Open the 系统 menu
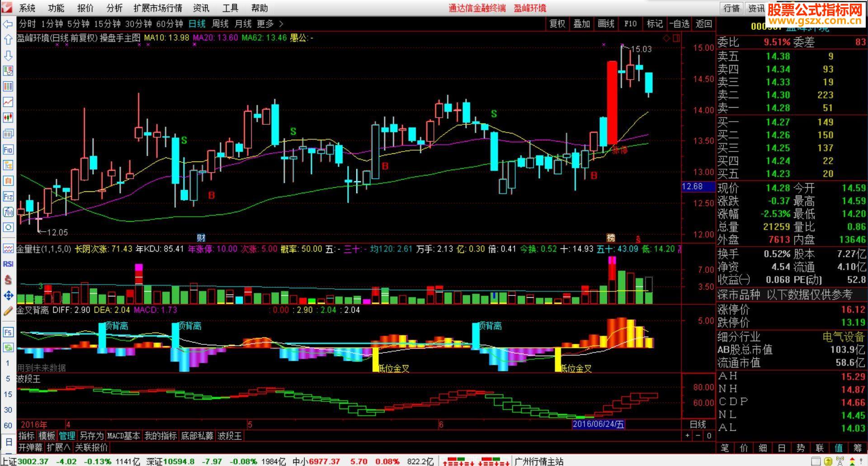This screenshot has width=868, height=466. coord(27,8)
